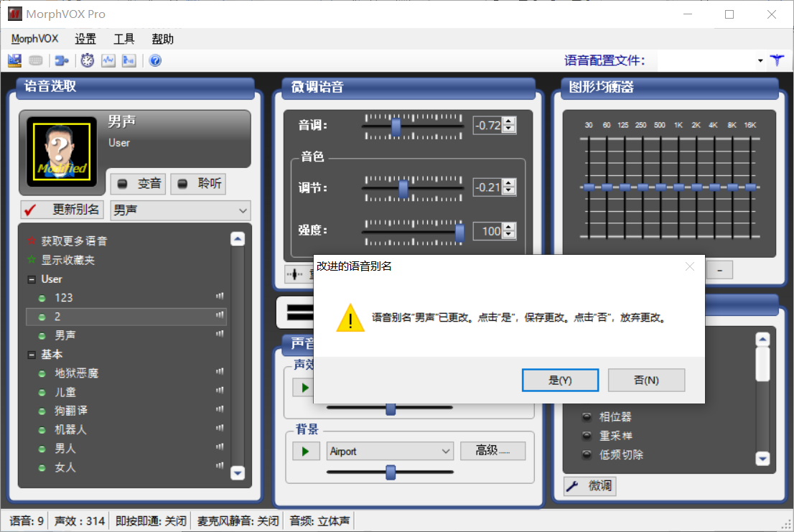
Task: Click the signal-bars icon on the 男声 list row
Action: (220, 334)
